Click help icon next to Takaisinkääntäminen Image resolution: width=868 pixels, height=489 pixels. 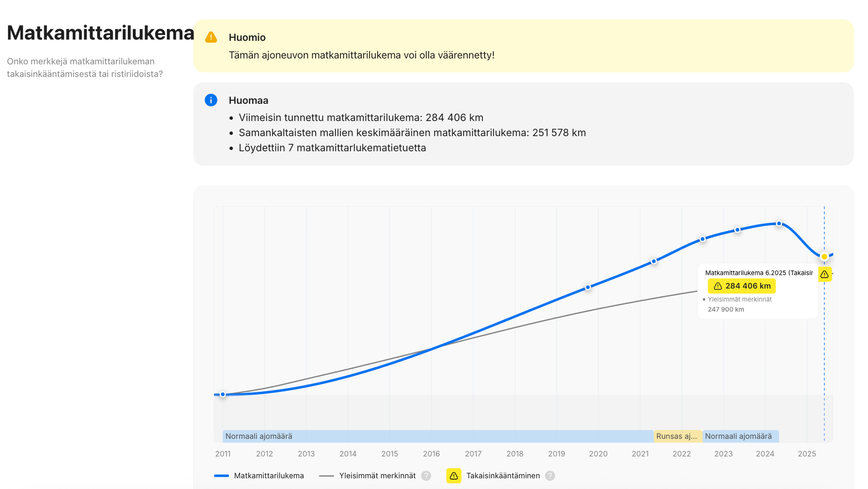550,475
